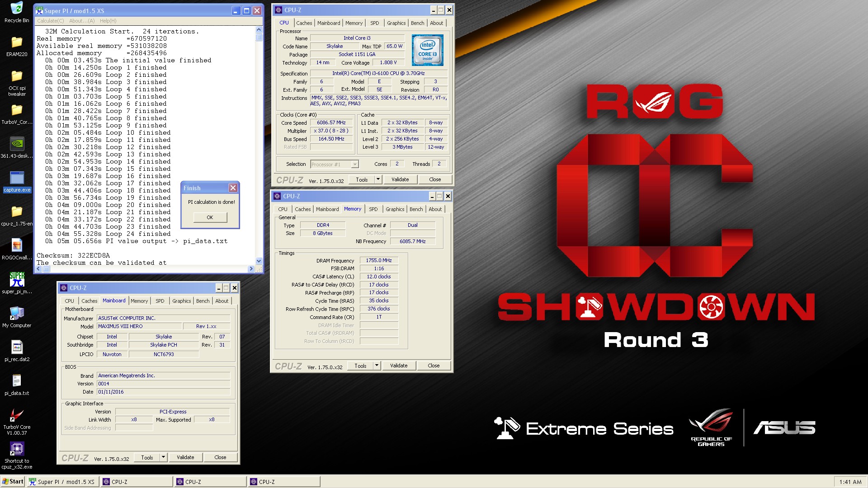Click the Core Speed value 6086.57 MHz
The width and height of the screenshot is (868, 488).
click(x=331, y=123)
